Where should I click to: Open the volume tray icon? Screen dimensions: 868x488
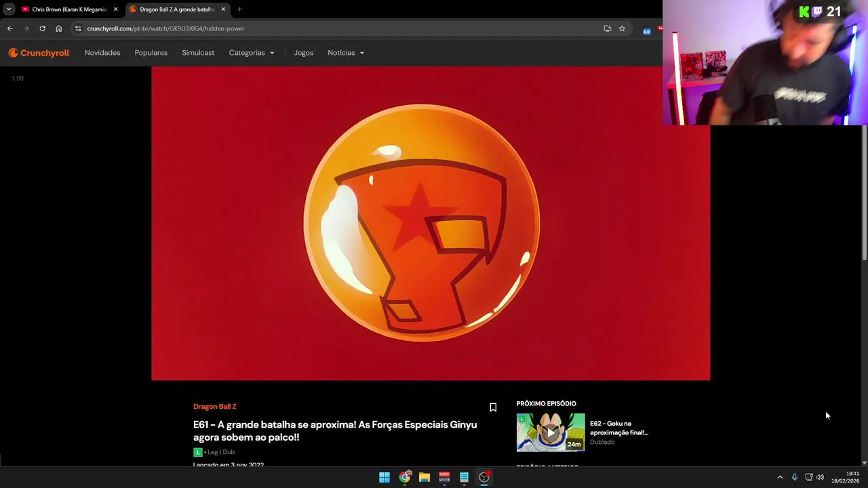click(x=820, y=477)
